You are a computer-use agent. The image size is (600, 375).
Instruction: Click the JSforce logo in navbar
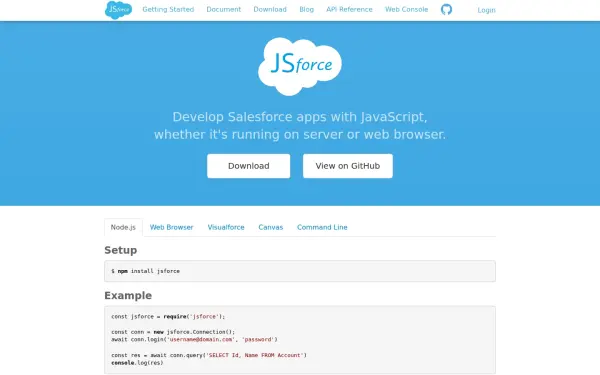118,10
